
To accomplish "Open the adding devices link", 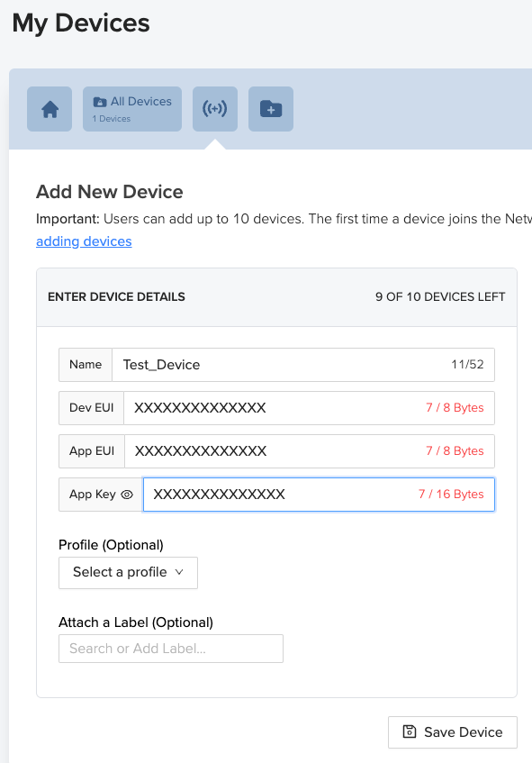I will click(84, 241).
